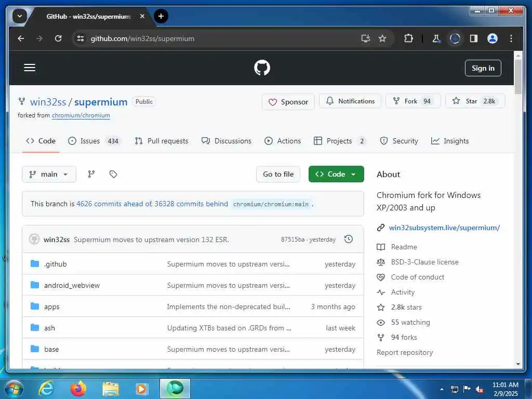Fork the repository with Fork button

(x=413, y=101)
